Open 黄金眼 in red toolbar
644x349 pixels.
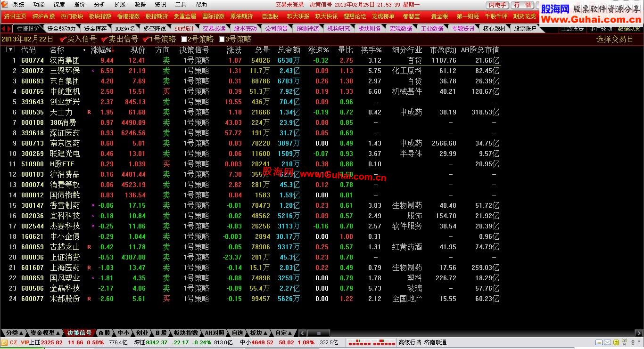pyautogui.click(x=439, y=16)
